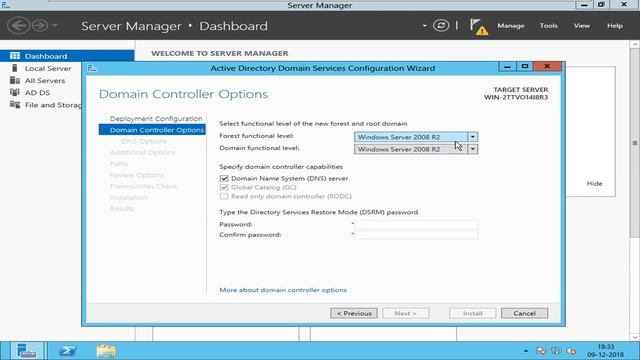Minimize the configuration wizard window
The height and width of the screenshot is (360, 640).
point(507,67)
